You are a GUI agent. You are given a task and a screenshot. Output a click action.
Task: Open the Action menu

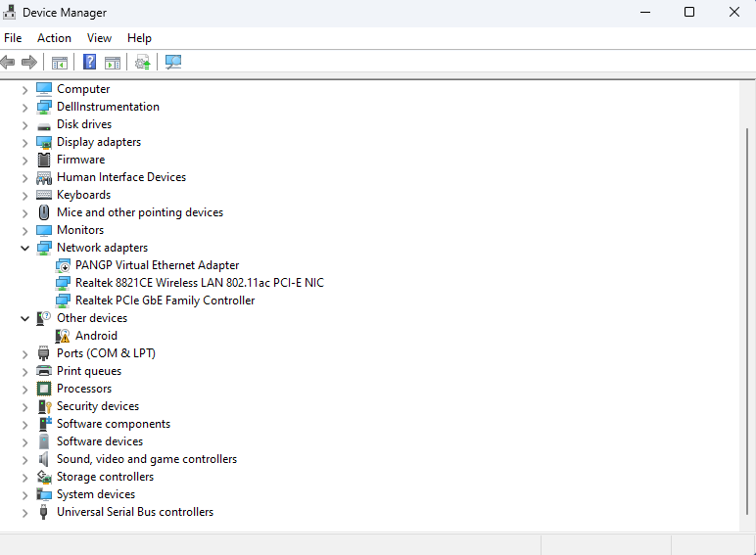(55, 38)
